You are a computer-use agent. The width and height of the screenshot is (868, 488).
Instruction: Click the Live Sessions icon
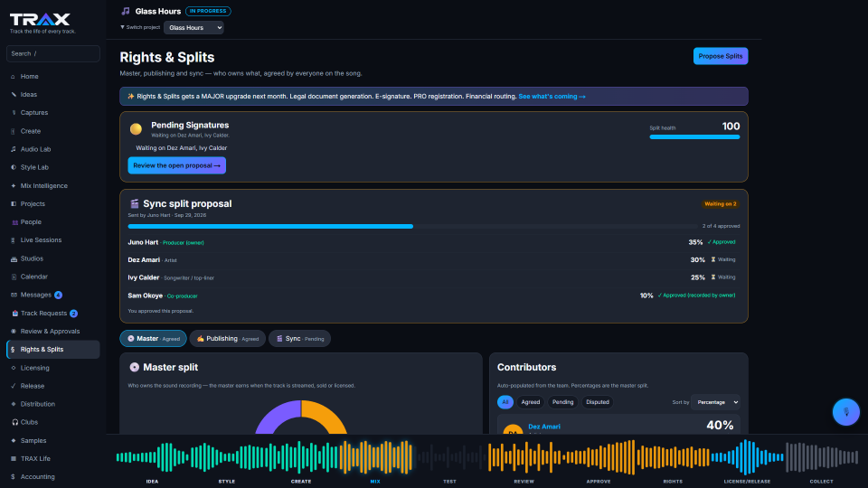(x=14, y=240)
